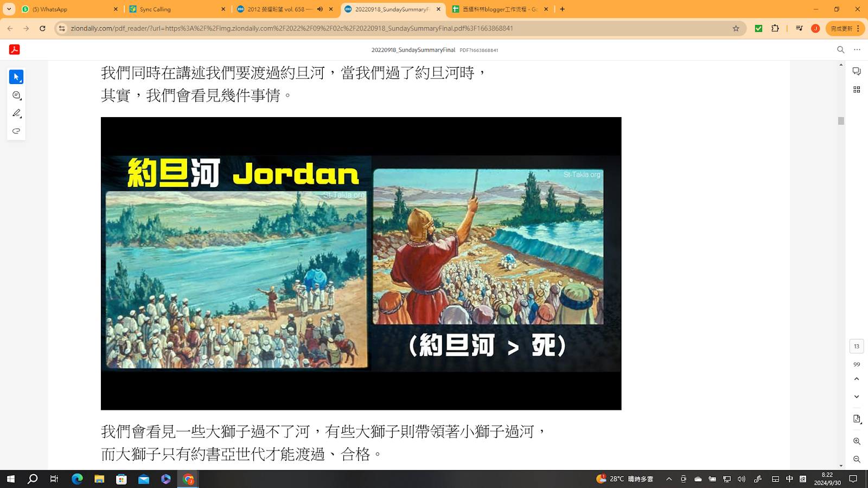Open the Windows Start menu

10,479
